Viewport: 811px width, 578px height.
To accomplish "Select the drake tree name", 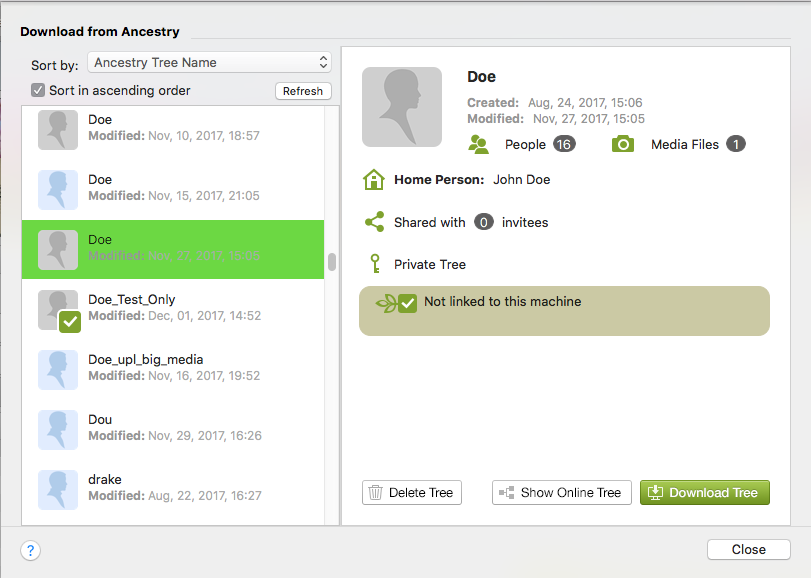I will click(104, 480).
